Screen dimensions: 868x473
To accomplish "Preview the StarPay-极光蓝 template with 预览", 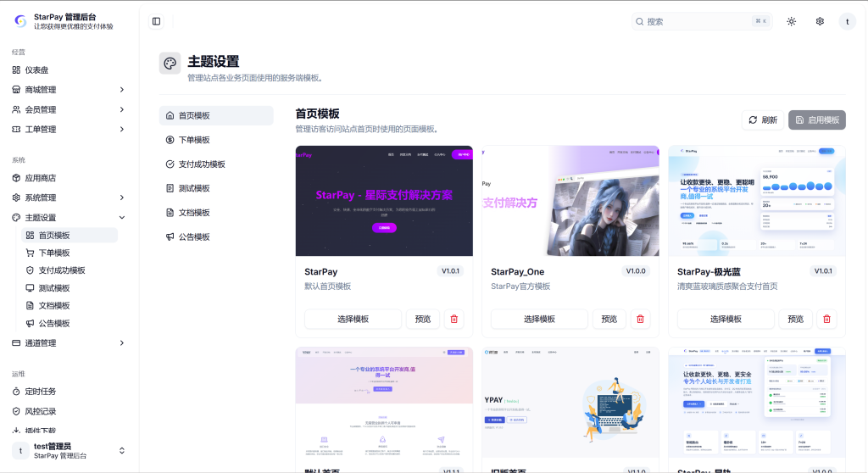I will (x=795, y=319).
